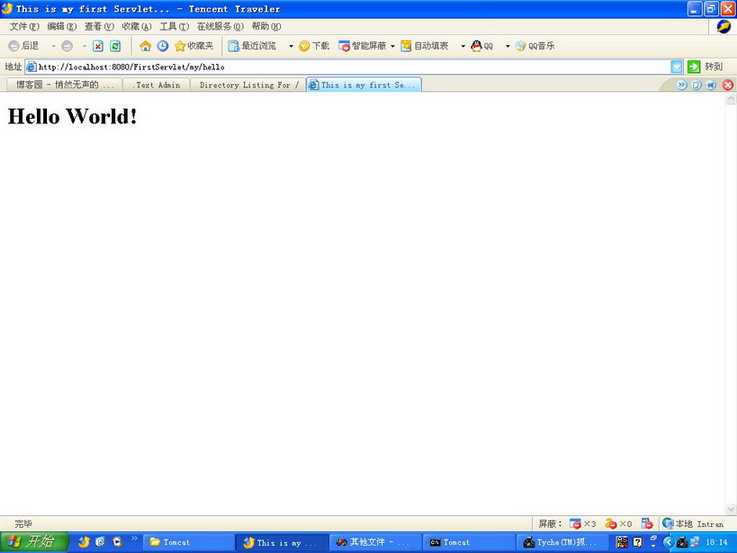Screen dimensions: 737x553
Task: Click the Auto Fill Form (自动填表) button
Action: [x=424, y=46]
